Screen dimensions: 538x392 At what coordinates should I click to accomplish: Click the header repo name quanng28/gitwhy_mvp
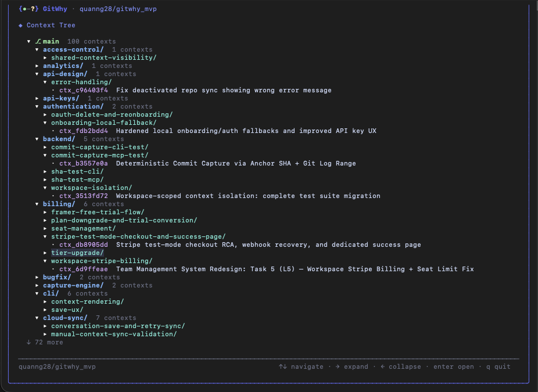[118, 9]
